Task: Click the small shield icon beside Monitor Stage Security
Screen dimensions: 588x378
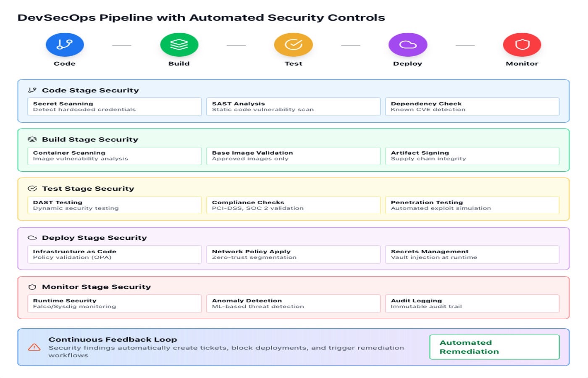Action: pos(32,287)
